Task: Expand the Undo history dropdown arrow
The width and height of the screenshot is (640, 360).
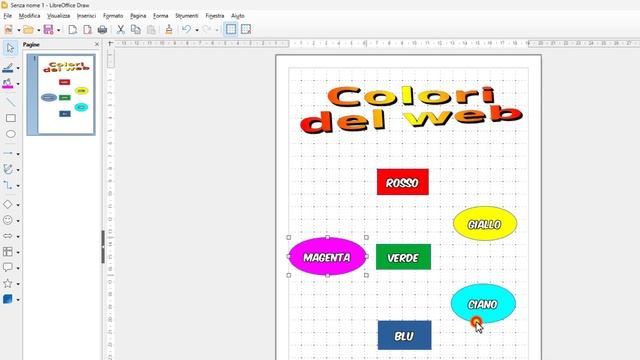Action: (197, 30)
